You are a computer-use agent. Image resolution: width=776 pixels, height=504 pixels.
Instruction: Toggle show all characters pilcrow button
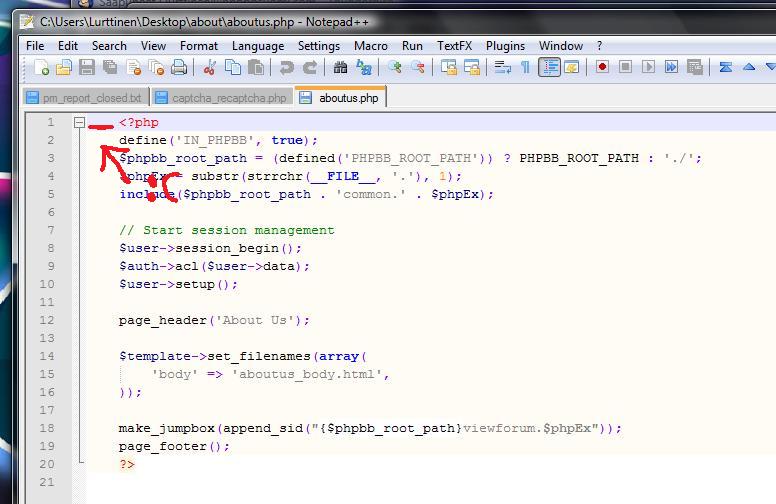[525, 67]
